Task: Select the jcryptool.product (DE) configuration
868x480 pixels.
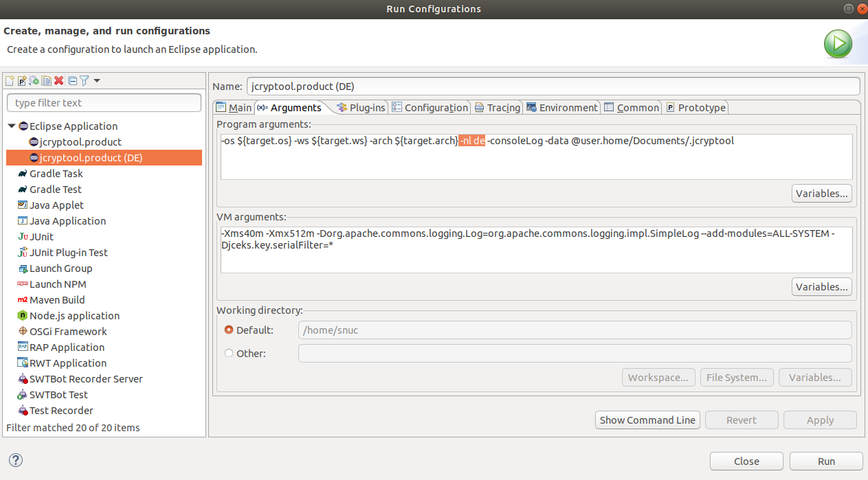Action: coord(104,158)
